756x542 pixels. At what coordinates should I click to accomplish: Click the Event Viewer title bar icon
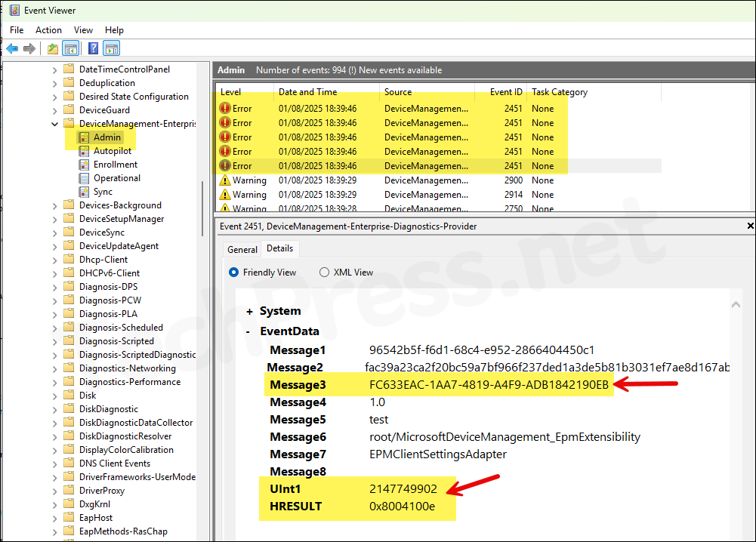click(14, 10)
